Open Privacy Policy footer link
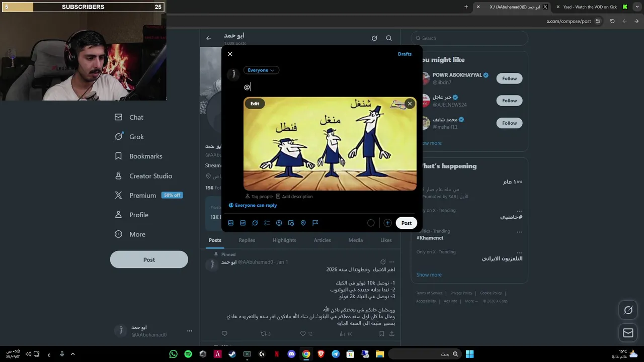644x362 pixels. [x=461, y=293]
